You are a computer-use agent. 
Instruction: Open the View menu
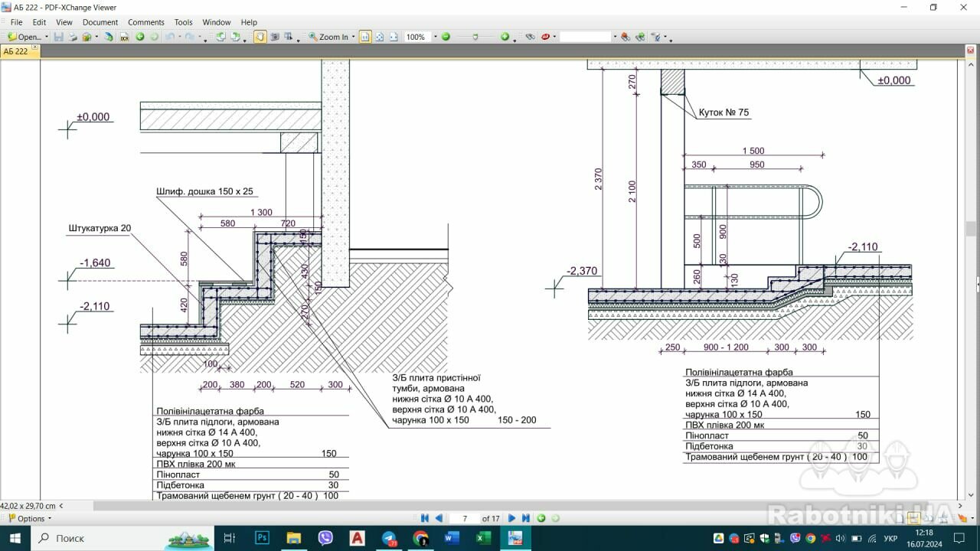tap(64, 22)
